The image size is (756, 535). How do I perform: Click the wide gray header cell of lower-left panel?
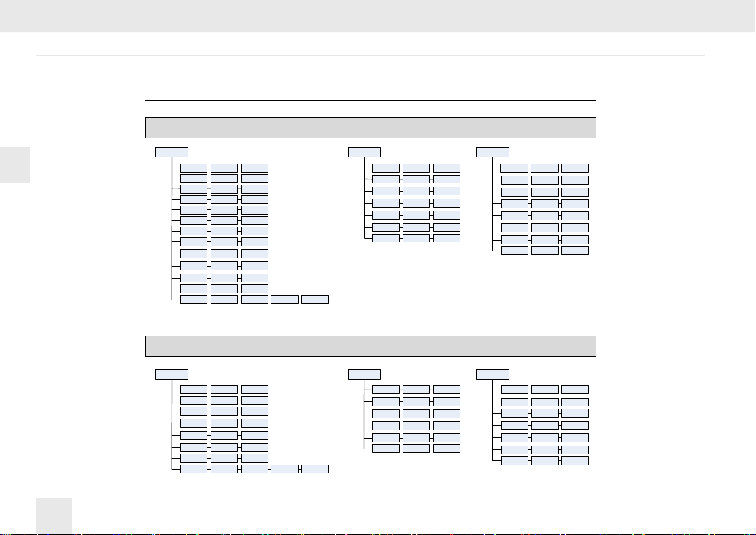242,347
